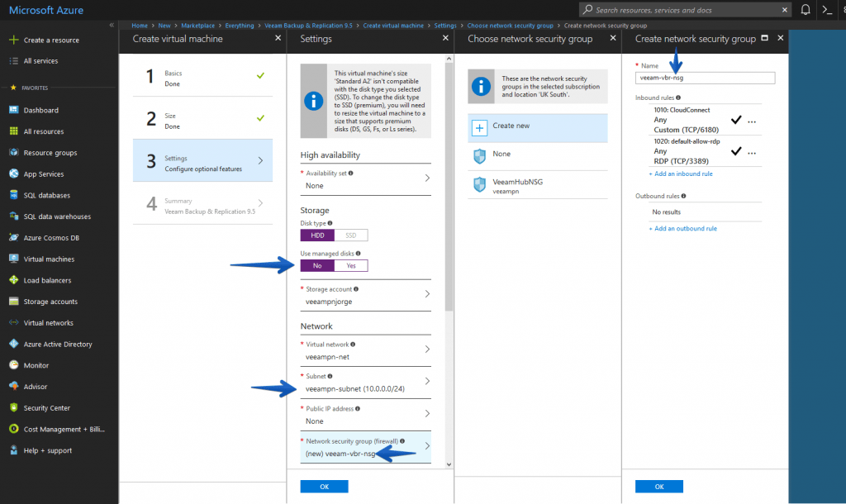Open step 1 Basics

(203, 77)
